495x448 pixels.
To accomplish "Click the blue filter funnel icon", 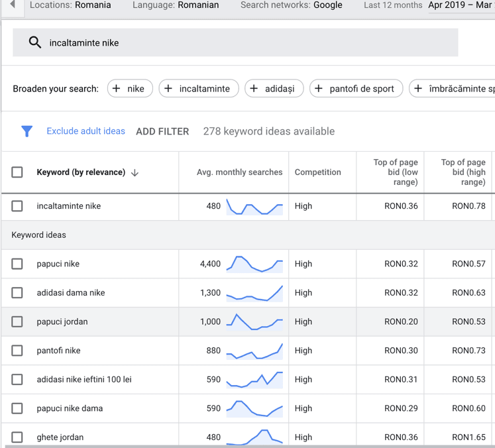I will point(27,131).
